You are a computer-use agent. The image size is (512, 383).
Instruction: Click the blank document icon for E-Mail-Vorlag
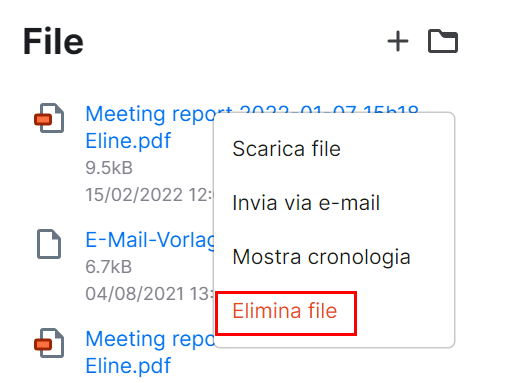pyautogui.click(x=49, y=244)
